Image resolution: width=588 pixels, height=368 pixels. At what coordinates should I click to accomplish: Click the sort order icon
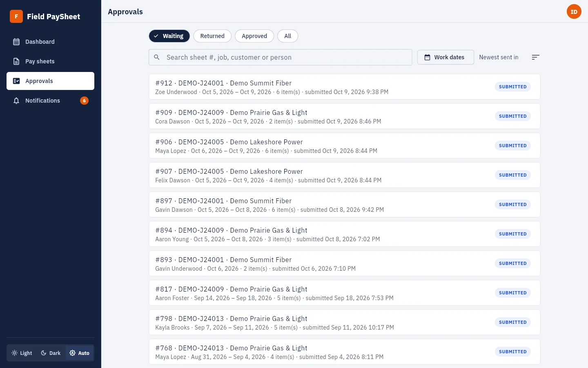pos(535,57)
